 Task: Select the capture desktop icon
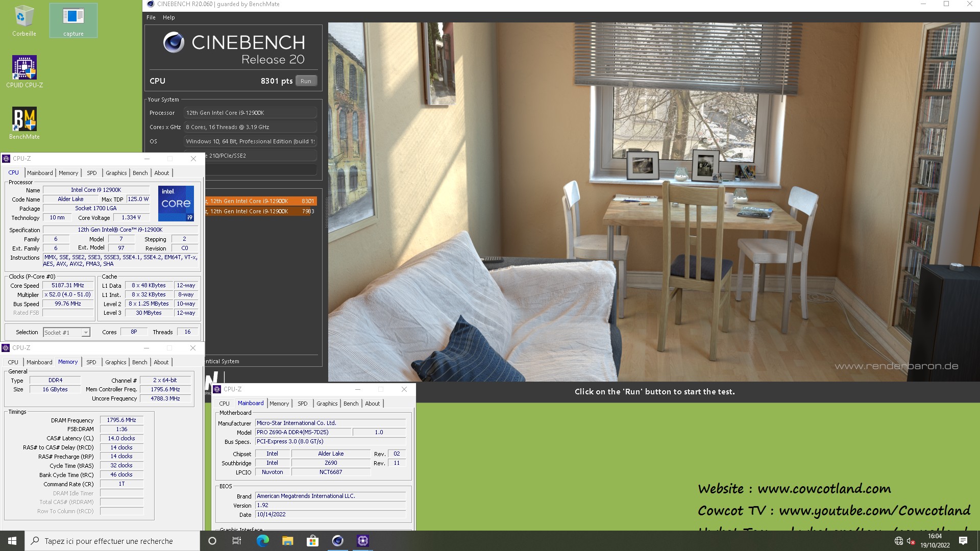(73, 20)
